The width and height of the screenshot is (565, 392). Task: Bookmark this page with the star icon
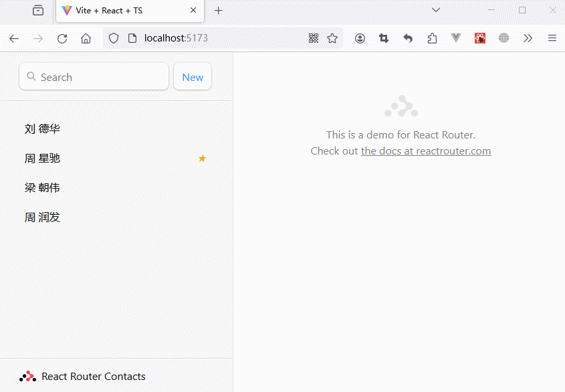(x=332, y=39)
